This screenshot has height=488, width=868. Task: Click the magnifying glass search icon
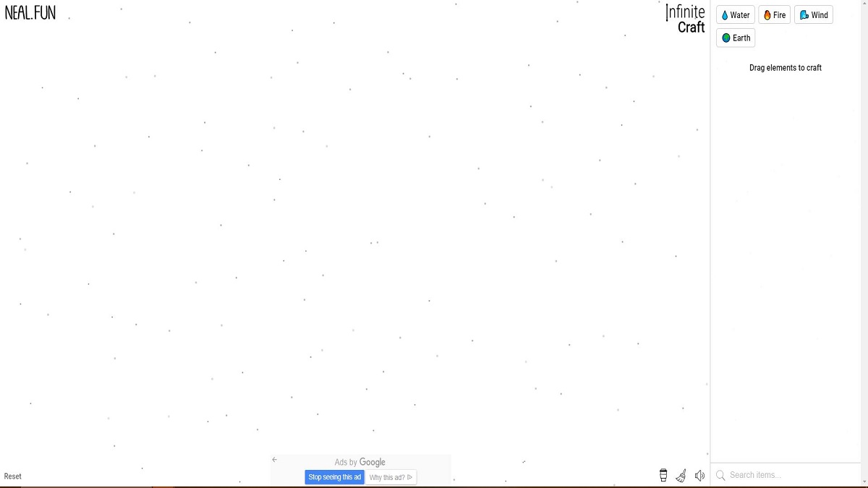coord(720,475)
